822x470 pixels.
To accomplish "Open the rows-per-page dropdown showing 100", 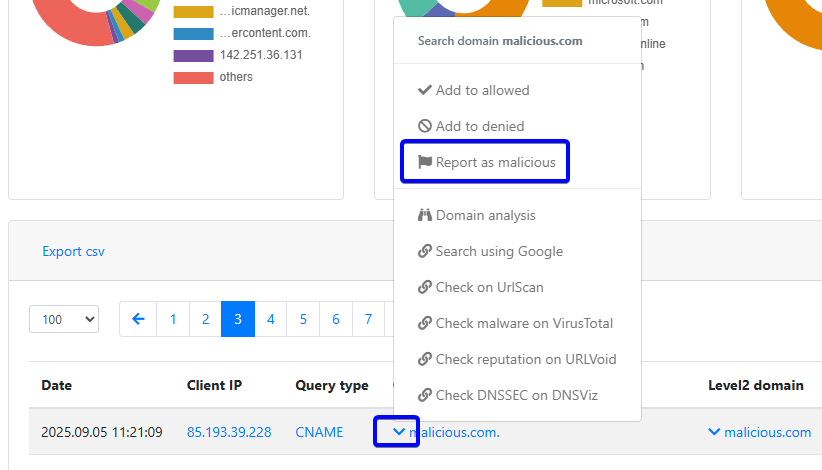I will [x=64, y=319].
